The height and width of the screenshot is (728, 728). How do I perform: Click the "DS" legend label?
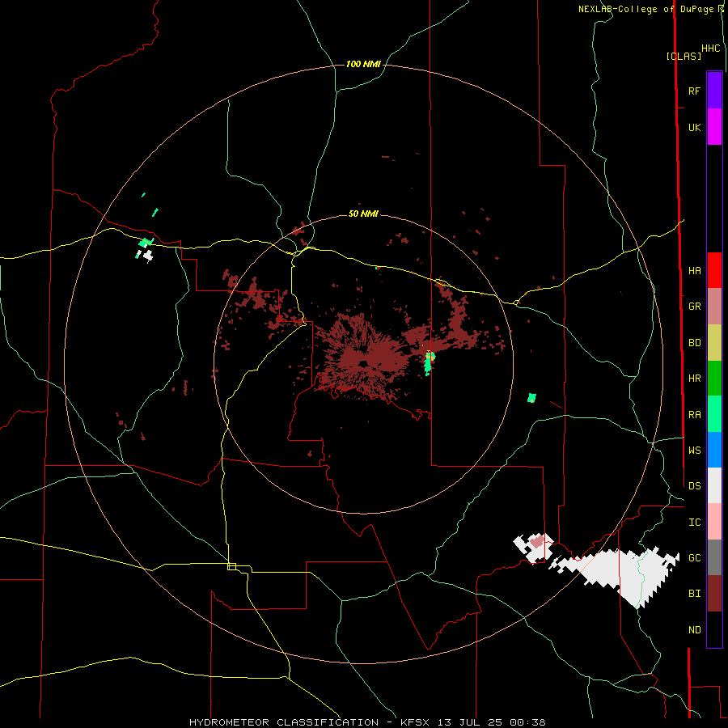(x=694, y=486)
